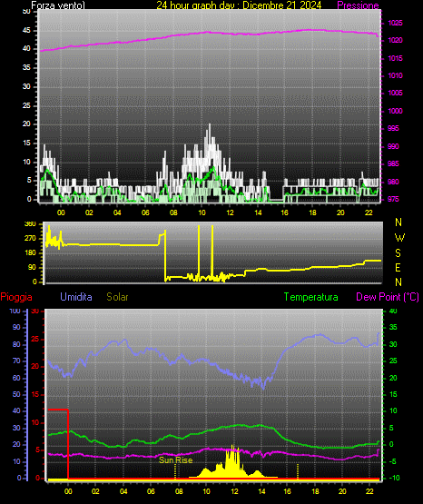Click the green 35 on temperature axis
423x504 pixels.
coord(393,328)
